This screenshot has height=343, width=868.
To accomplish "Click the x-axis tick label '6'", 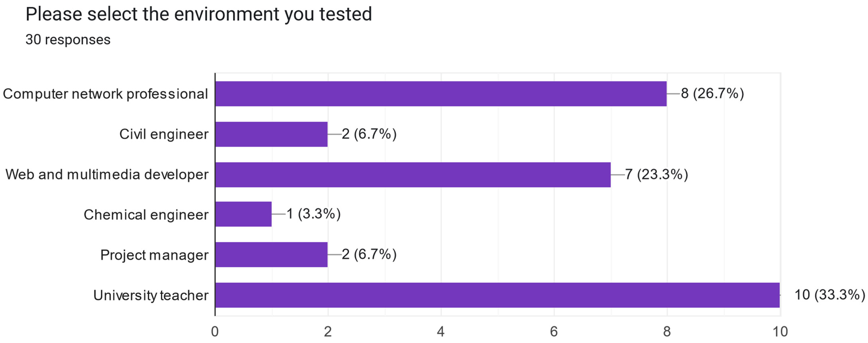I will point(554,332).
